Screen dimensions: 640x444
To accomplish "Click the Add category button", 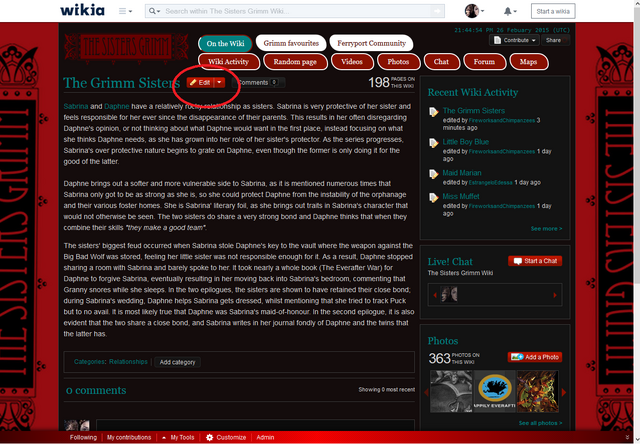I will [177, 362].
